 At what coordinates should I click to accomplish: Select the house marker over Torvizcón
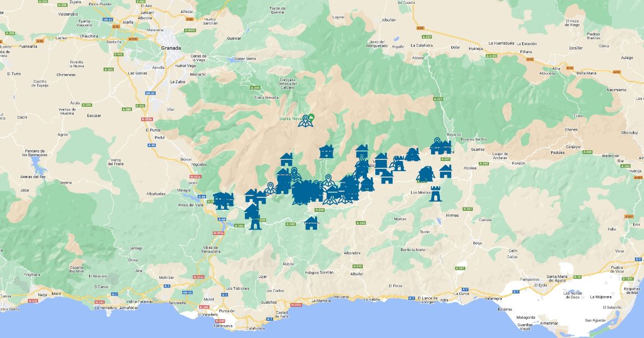(x=311, y=223)
